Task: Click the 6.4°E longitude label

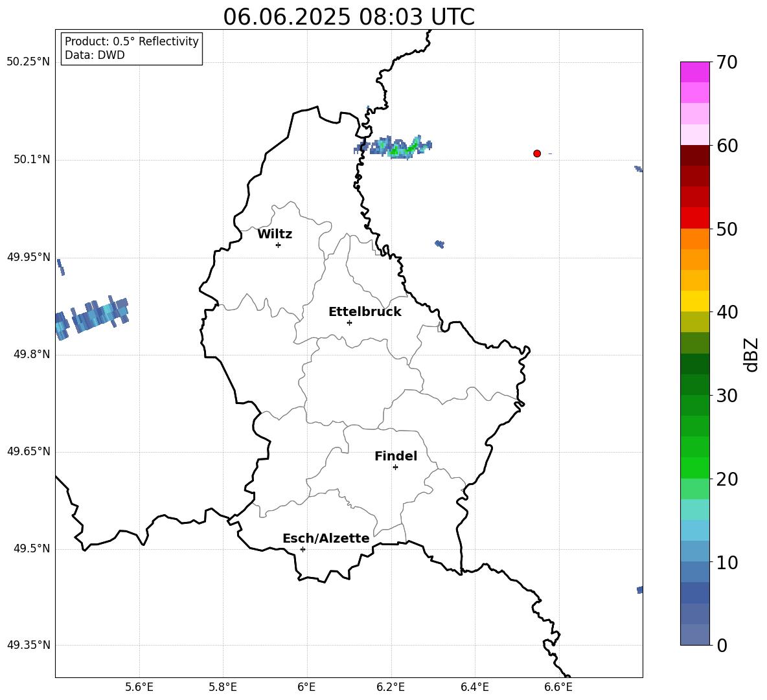Action: [x=474, y=687]
